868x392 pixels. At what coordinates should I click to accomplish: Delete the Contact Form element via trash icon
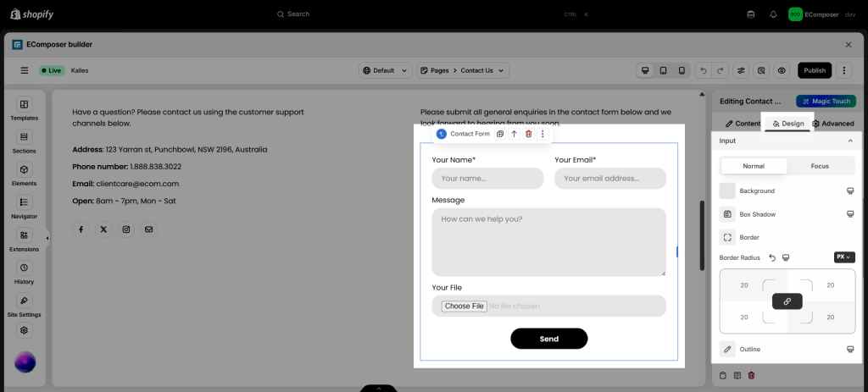[x=528, y=134]
